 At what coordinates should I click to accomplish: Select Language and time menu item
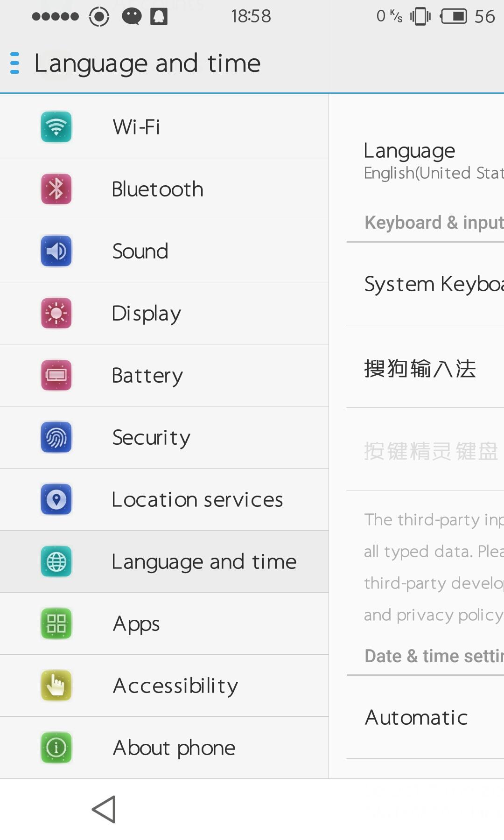click(164, 561)
